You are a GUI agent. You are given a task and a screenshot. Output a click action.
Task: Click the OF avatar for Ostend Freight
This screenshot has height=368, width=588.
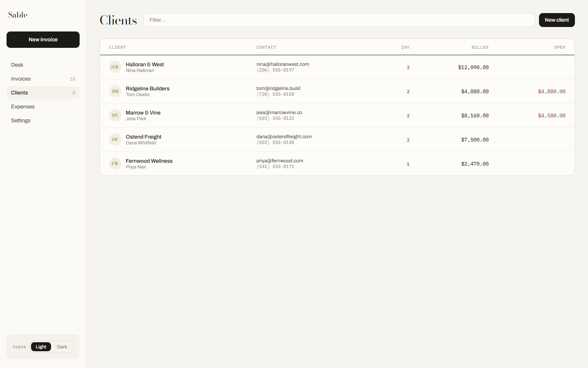[115, 139]
